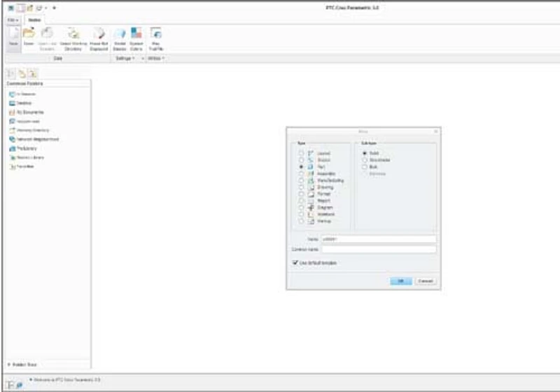Click Open icon in quick access toolbar
This screenshot has width=560, height=392.
(x=30, y=8)
